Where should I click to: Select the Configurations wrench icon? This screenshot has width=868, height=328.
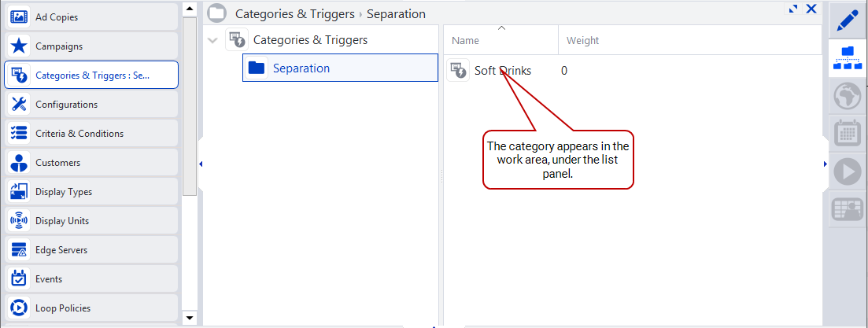pyautogui.click(x=20, y=104)
